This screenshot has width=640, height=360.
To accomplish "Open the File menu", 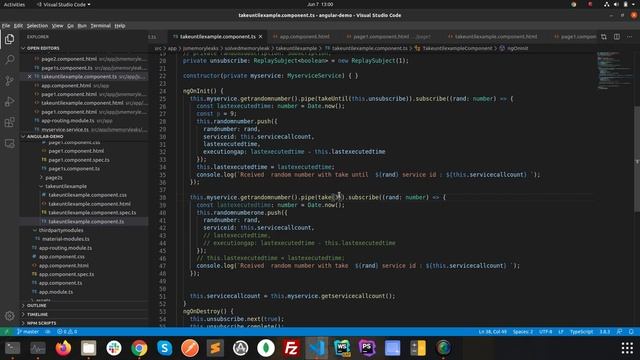I will click(x=6, y=26).
